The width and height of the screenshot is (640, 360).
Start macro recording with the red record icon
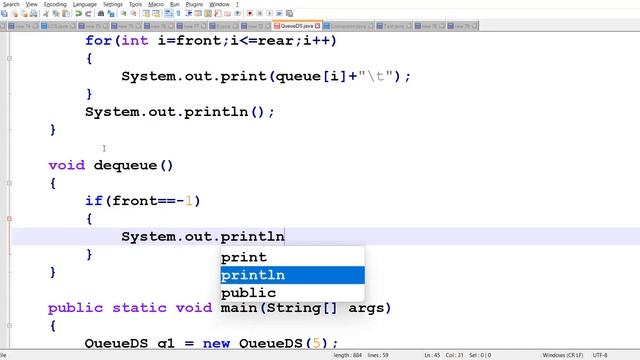pos(249,13)
